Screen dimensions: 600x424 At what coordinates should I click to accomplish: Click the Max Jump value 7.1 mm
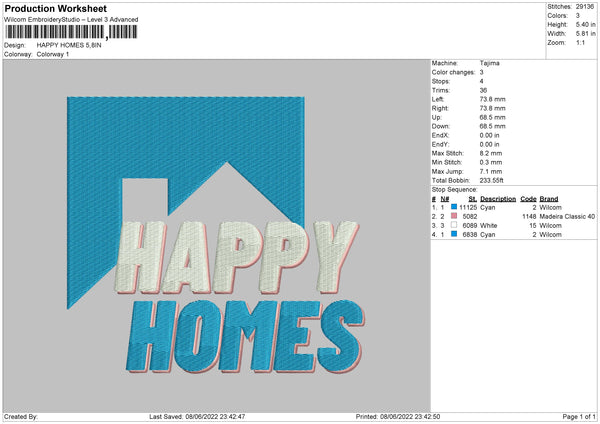(x=491, y=171)
